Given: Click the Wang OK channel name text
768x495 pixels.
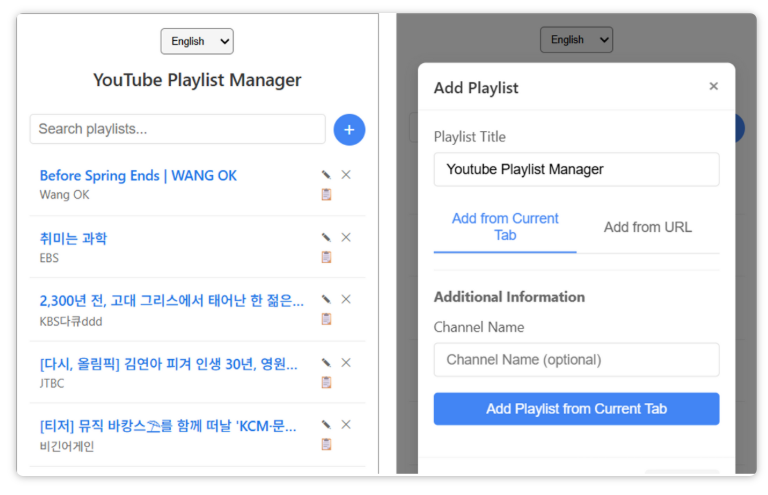Looking at the screenshot, I should click(64, 195).
